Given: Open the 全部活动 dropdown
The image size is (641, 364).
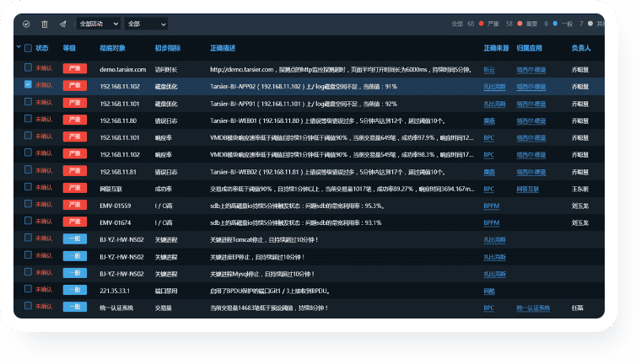Looking at the screenshot, I should [99, 24].
